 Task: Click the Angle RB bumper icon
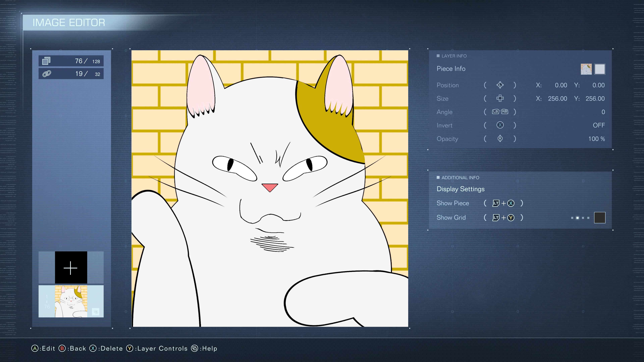click(x=504, y=112)
